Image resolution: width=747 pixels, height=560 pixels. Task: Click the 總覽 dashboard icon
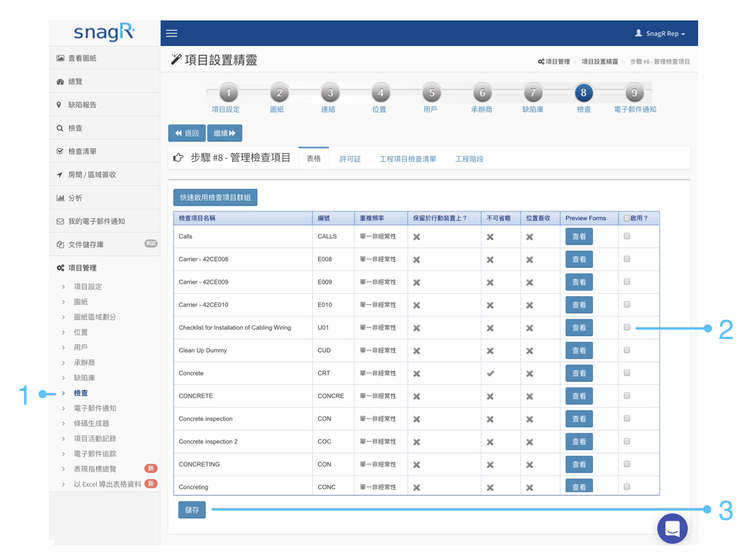61,82
